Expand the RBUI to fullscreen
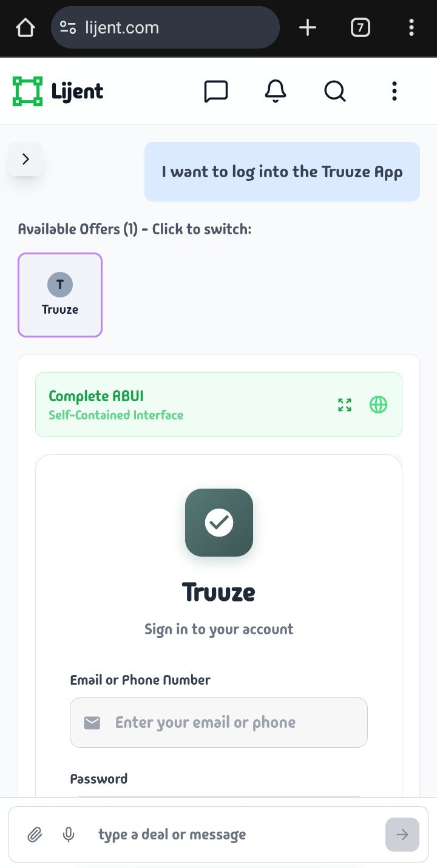The width and height of the screenshot is (437, 868). [344, 405]
